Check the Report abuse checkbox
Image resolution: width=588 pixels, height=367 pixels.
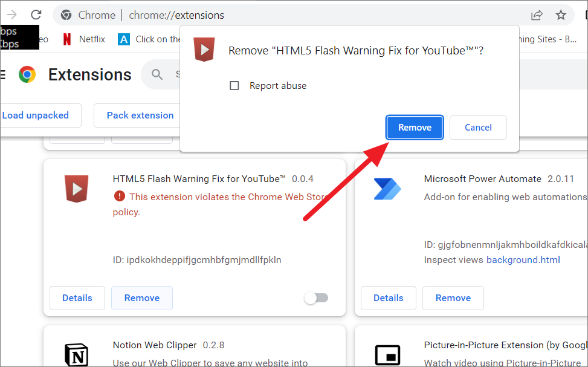(x=234, y=86)
